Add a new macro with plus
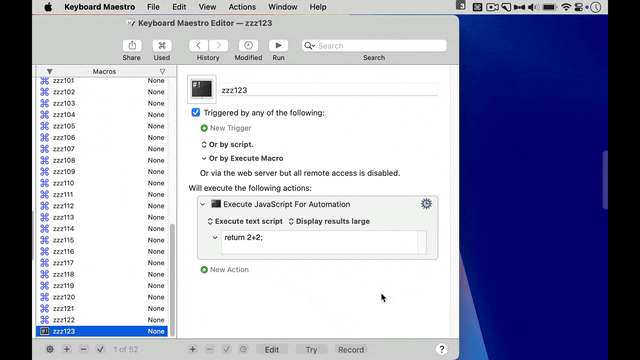 (x=67, y=349)
